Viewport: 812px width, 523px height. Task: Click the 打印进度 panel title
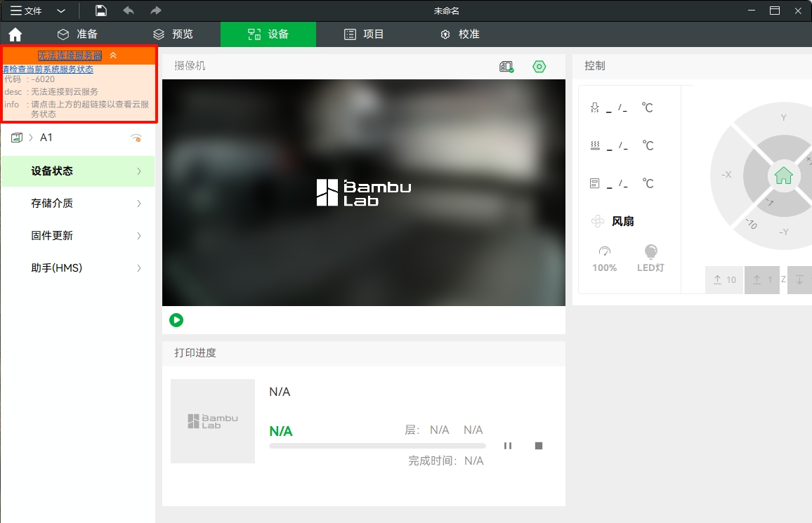coord(195,353)
